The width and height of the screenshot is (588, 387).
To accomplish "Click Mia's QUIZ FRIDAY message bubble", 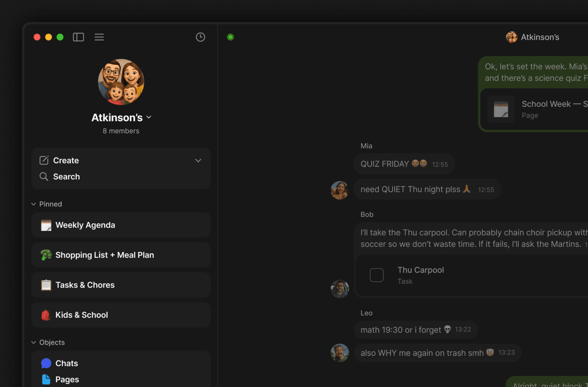I will click(x=404, y=164).
